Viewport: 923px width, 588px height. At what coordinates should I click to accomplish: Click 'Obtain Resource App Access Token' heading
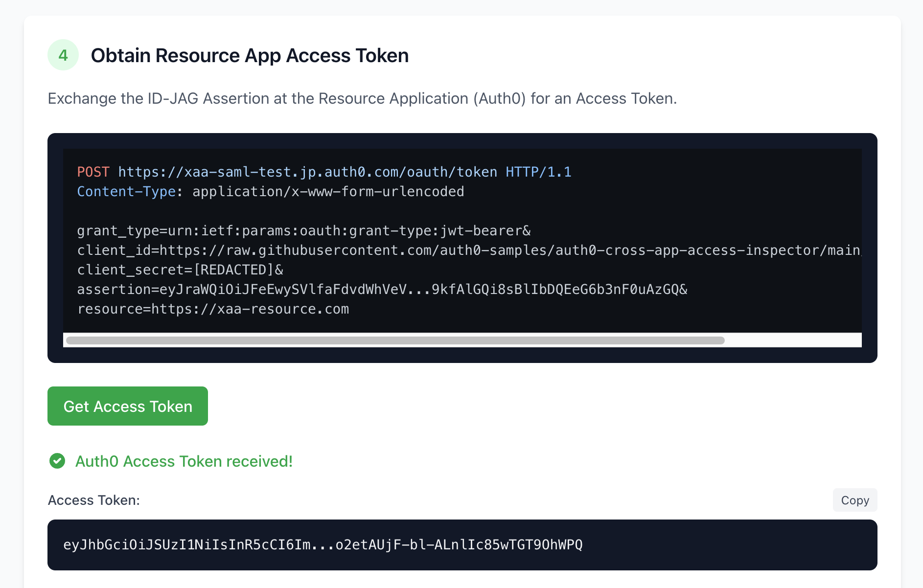pos(250,55)
